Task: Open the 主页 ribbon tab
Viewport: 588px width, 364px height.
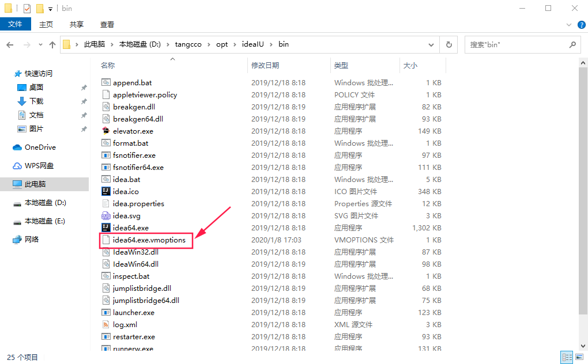Action: tap(46, 24)
